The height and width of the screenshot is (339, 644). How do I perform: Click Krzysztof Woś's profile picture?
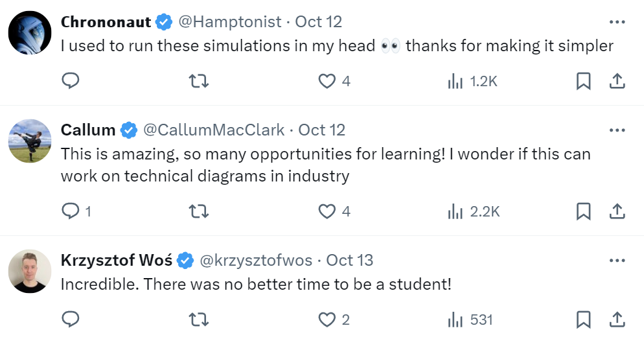pos(30,271)
